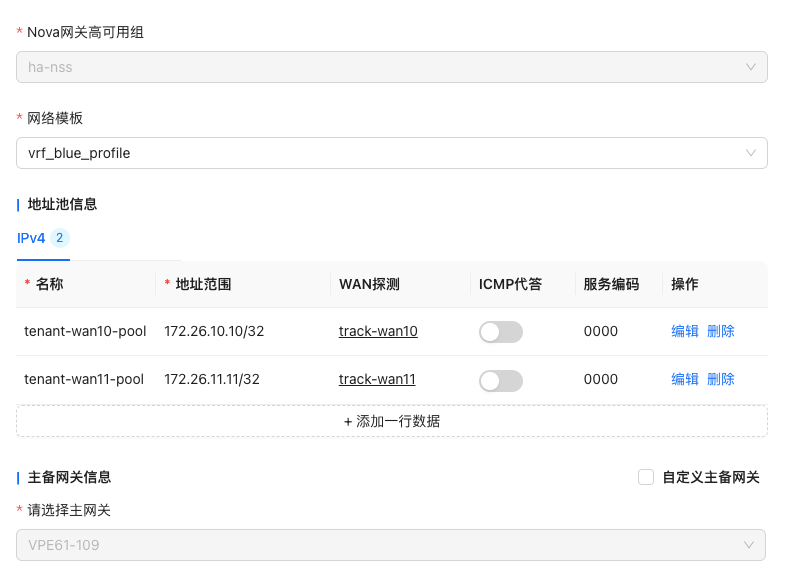The image size is (785, 572).
Task: Click 添加一行数据 to add a row
Action: [392, 421]
